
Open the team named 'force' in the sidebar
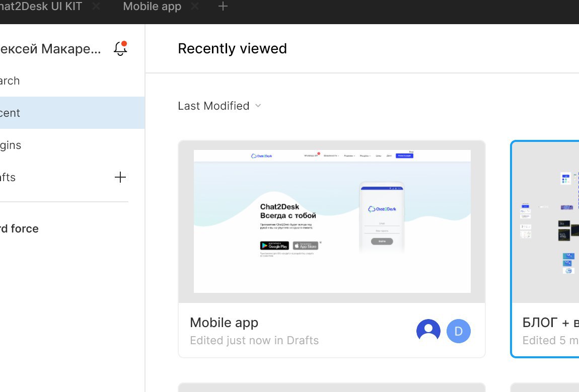click(19, 228)
